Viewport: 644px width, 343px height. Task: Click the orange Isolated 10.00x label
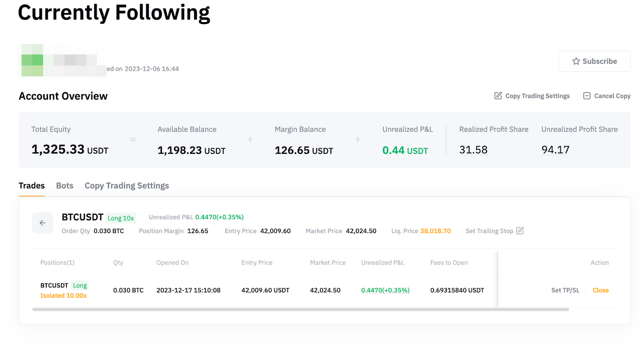point(64,295)
